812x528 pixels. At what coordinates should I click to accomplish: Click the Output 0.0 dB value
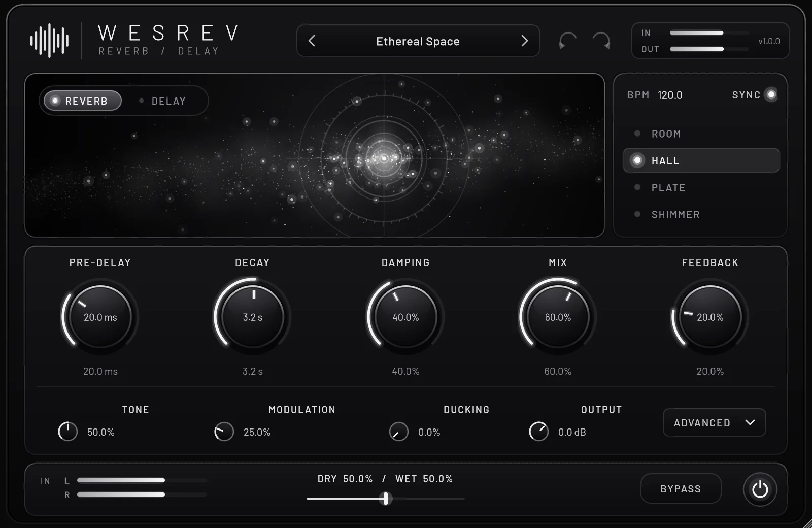572,432
